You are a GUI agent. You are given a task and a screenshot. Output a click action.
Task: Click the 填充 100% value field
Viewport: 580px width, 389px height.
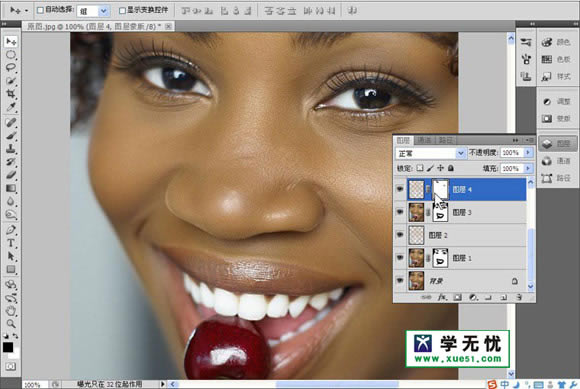(x=512, y=168)
